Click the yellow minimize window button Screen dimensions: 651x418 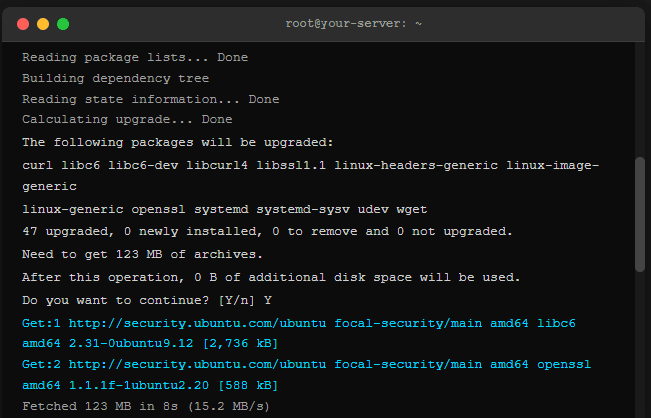(x=43, y=23)
